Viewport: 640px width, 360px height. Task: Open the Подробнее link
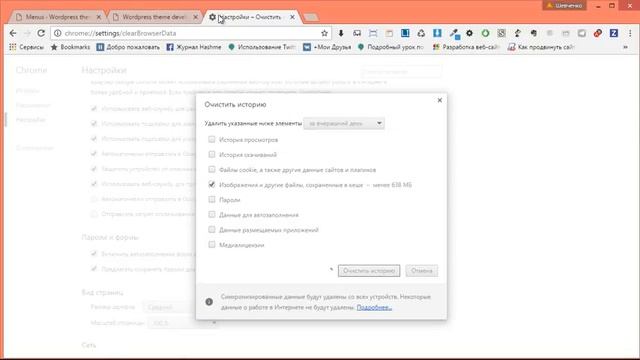pyautogui.click(x=374, y=307)
